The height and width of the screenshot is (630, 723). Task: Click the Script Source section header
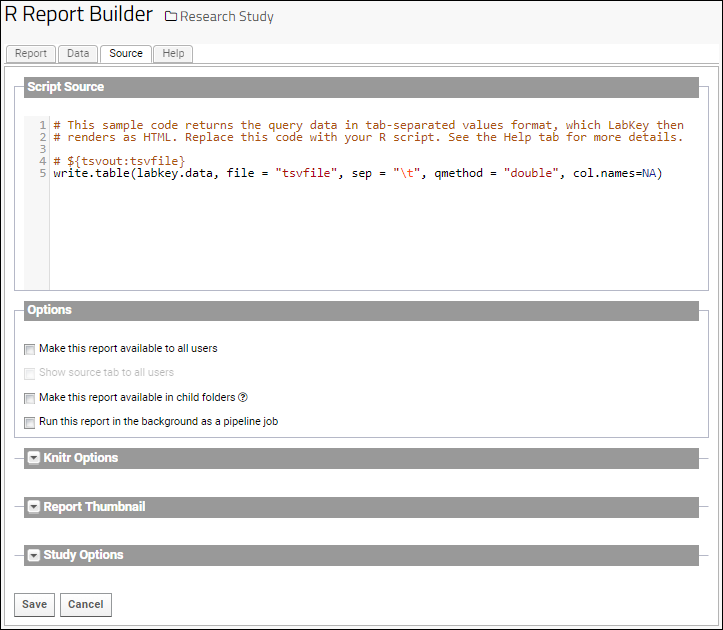click(x=361, y=87)
